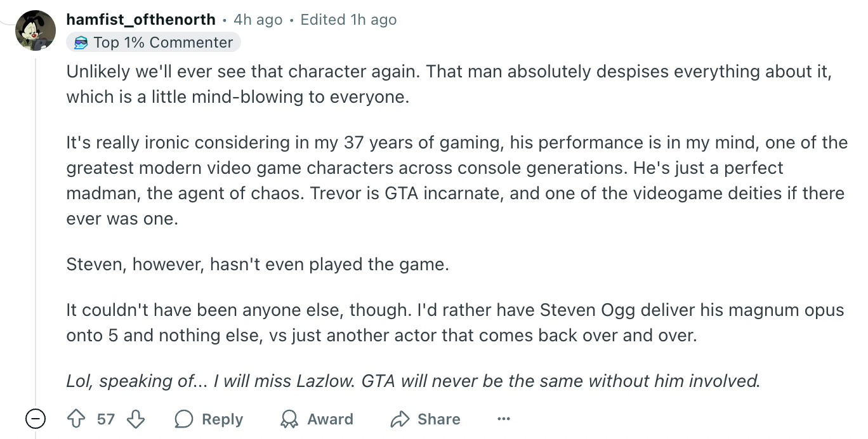Click the "Share" text label

438,419
